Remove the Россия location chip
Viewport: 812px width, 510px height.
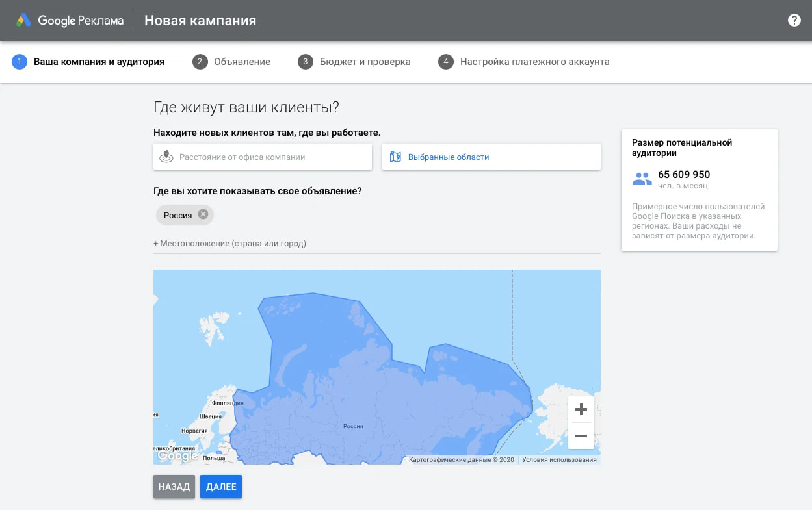coord(202,214)
